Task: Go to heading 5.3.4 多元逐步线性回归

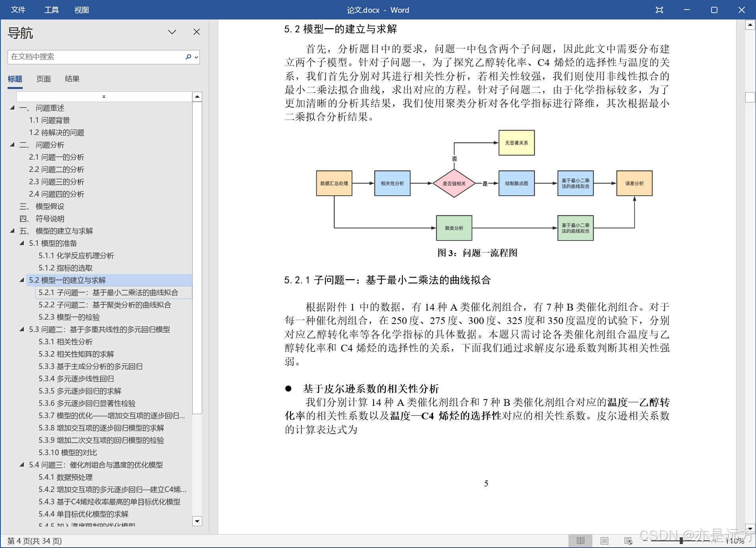Action: [x=76, y=378]
